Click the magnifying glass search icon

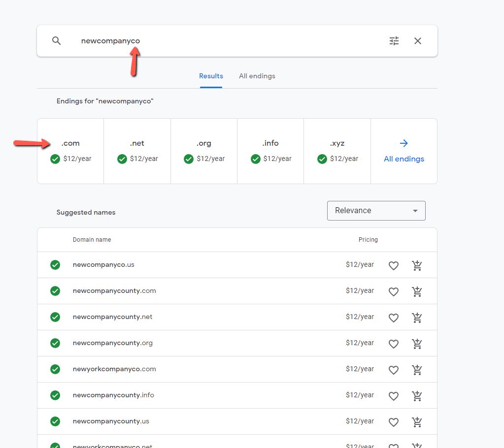(56, 41)
